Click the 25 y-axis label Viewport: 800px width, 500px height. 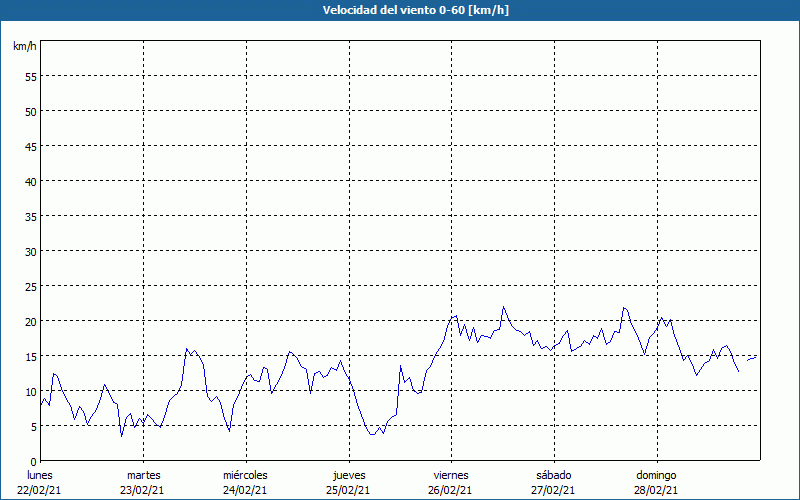(x=31, y=287)
